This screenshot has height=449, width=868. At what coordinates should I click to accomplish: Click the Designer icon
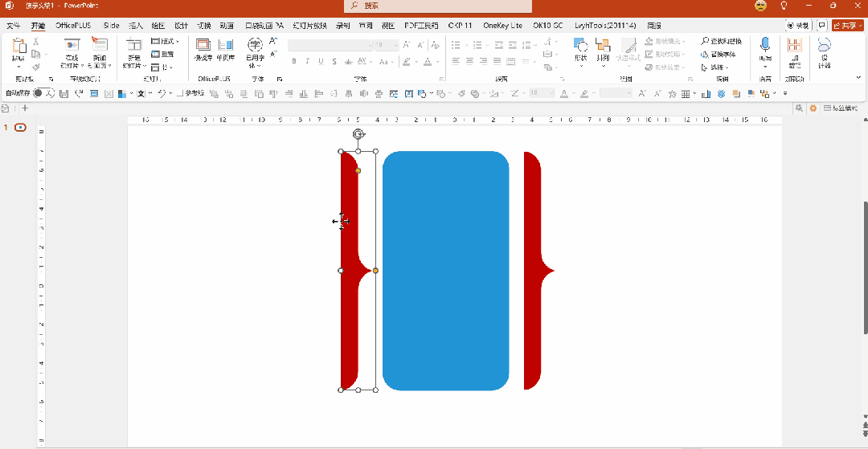click(825, 45)
